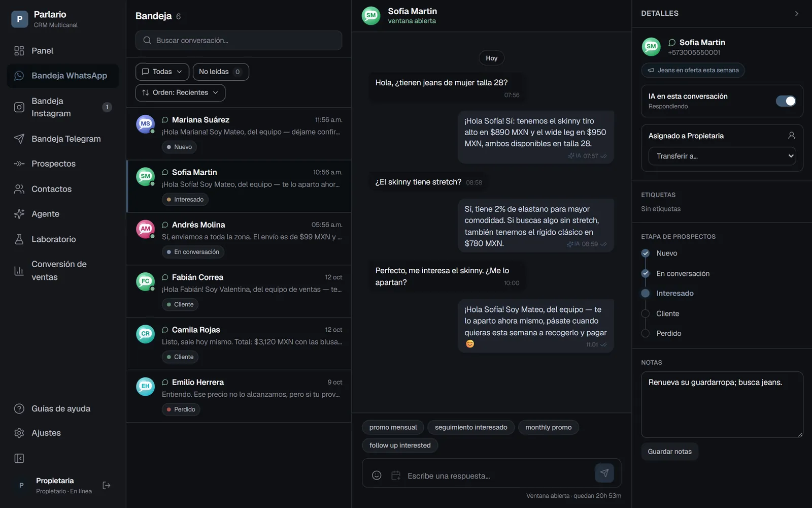Click the Ajustes gear icon
This screenshot has height=508, width=812.
pos(19,433)
